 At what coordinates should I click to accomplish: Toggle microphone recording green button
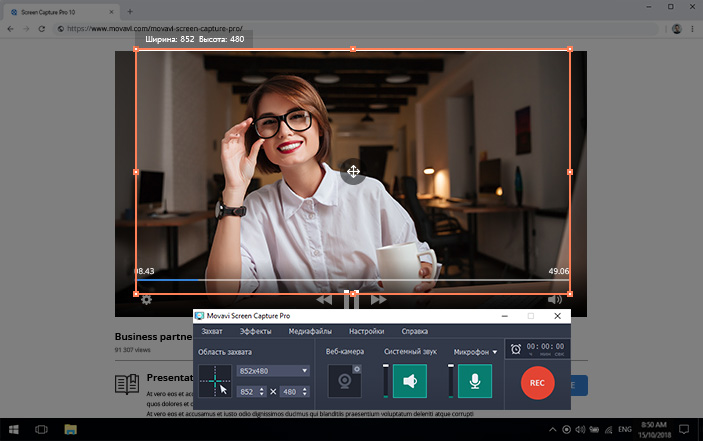[475, 381]
